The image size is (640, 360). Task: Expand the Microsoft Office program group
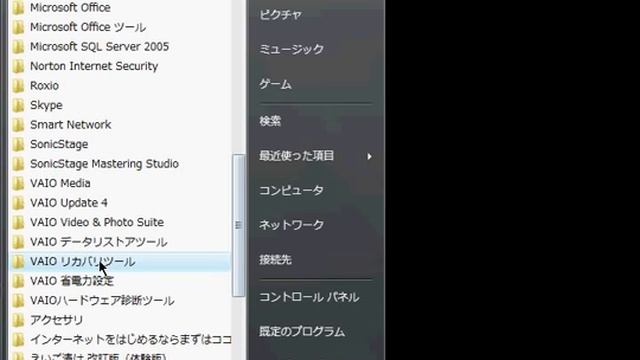point(70,7)
